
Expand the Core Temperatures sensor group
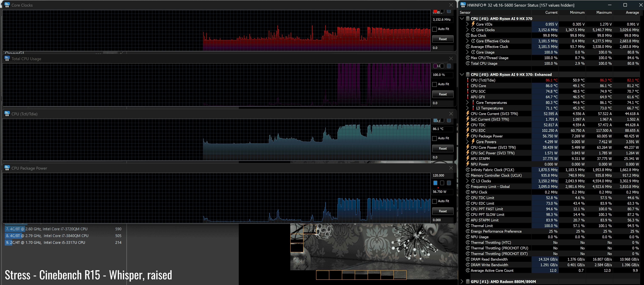(467, 103)
